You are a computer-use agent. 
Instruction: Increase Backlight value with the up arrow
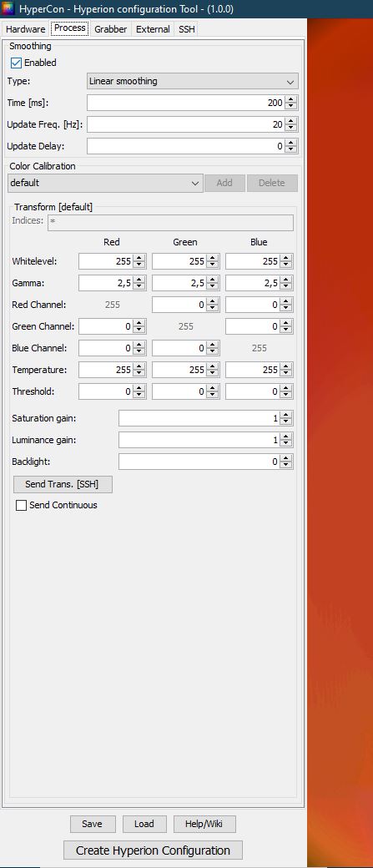coord(286,458)
